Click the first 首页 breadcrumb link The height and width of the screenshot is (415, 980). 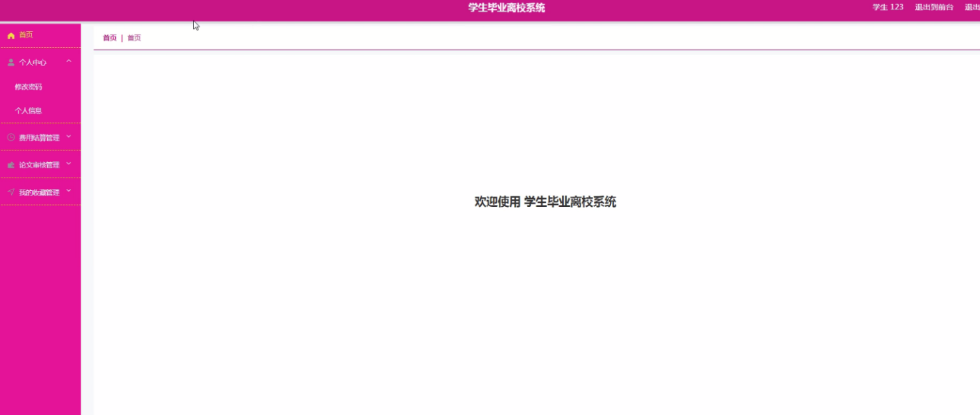click(109, 38)
